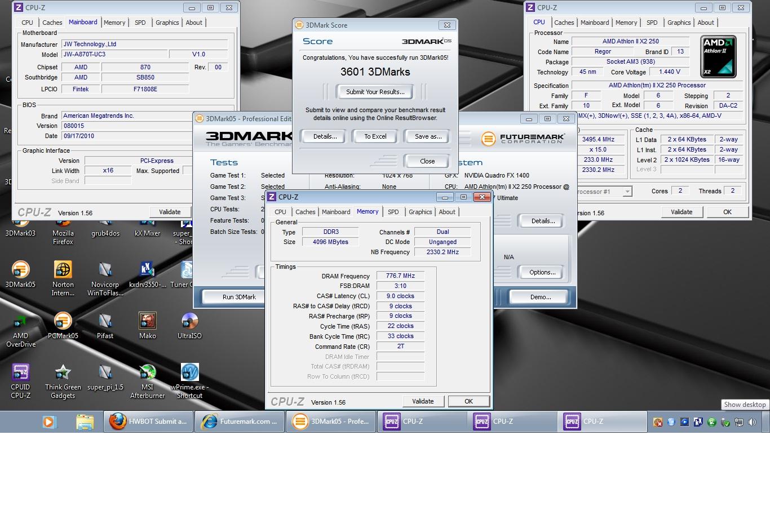Open Caches tab in Memory CPU-Z window

click(305, 212)
